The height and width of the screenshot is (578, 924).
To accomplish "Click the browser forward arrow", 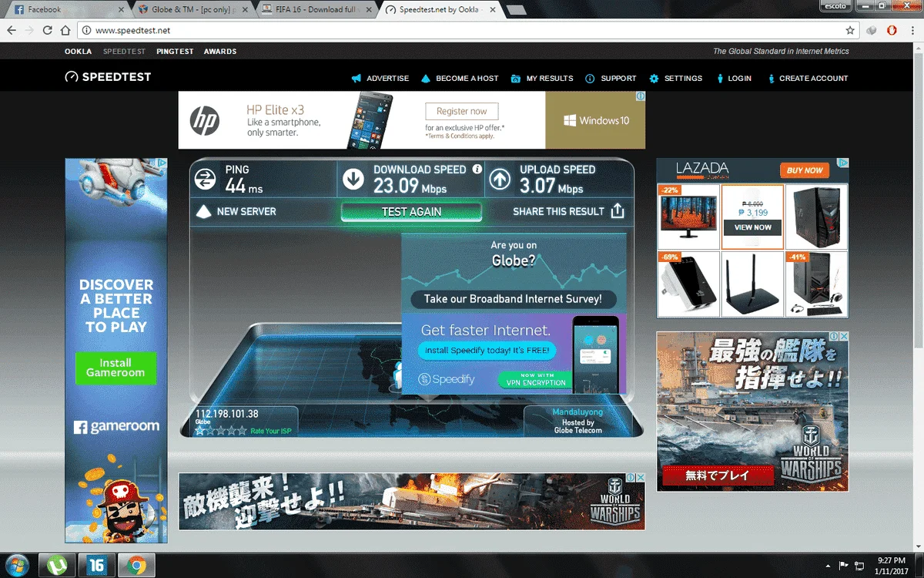I will coord(29,30).
